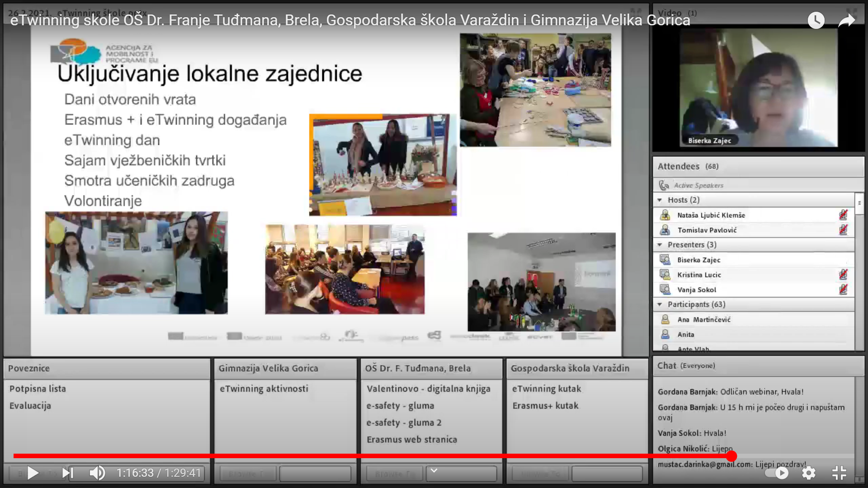Click Biserka Zajec webcam video
Image resolution: width=868 pixels, height=488 pixels.
click(759, 88)
